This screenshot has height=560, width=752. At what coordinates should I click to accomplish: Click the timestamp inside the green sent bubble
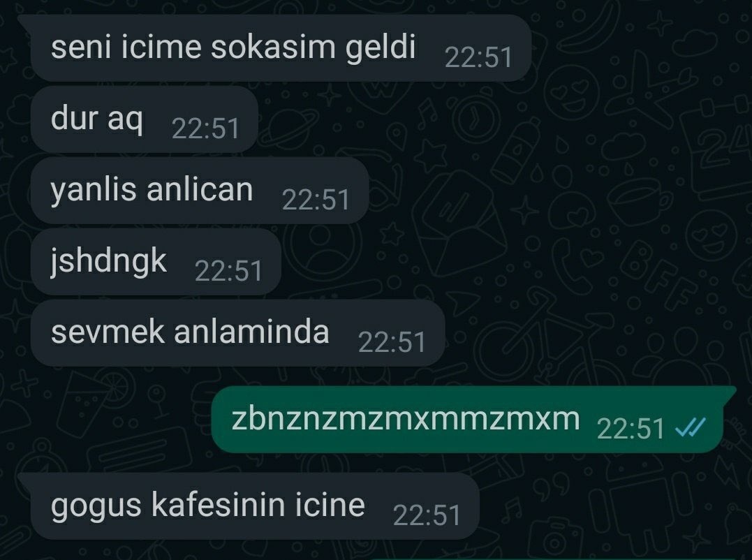[x=631, y=429]
